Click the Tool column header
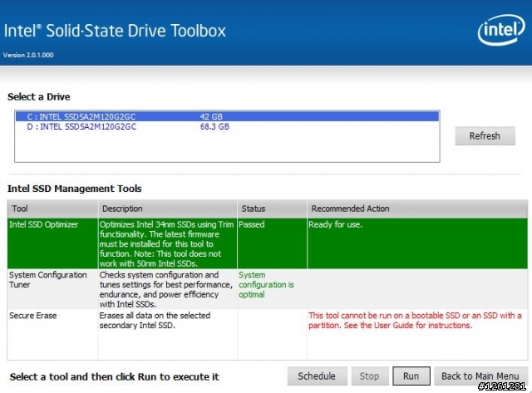532x393 pixels. 52,209
